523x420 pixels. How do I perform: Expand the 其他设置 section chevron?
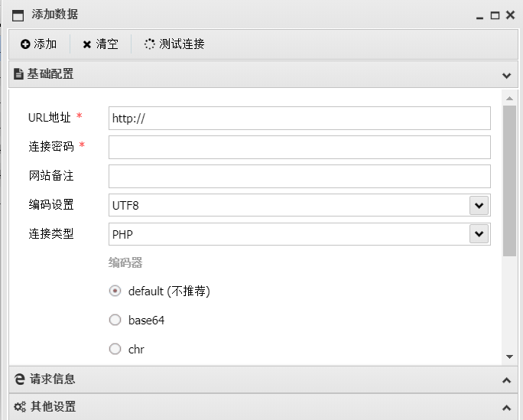coord(507,407)
